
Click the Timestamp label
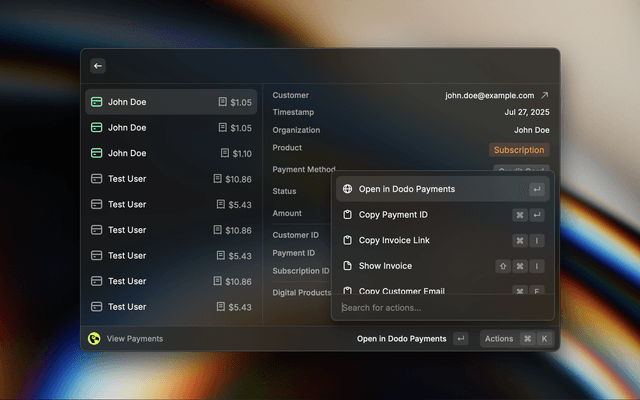pyautogui.click(x=293, y=112)
